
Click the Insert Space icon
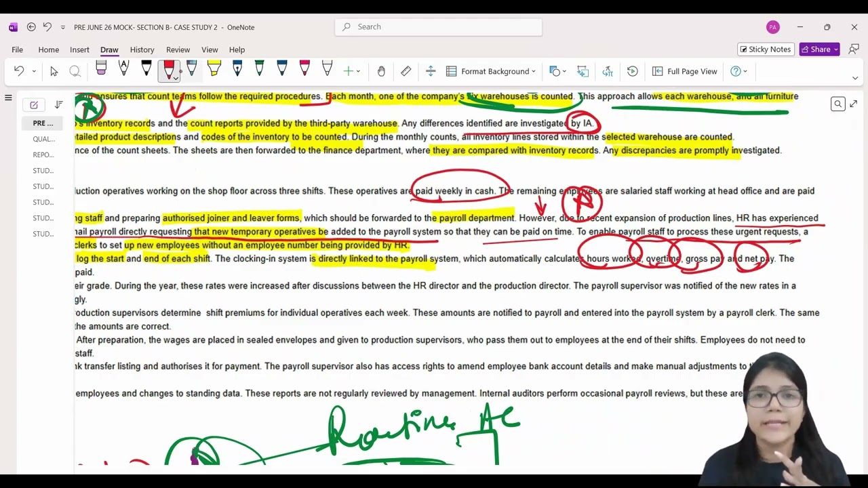(431, 71)
